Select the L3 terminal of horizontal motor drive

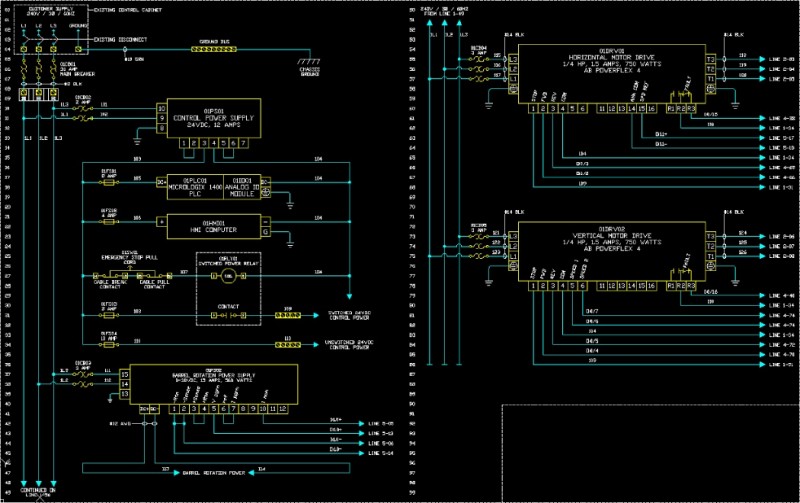coord(513,59)
